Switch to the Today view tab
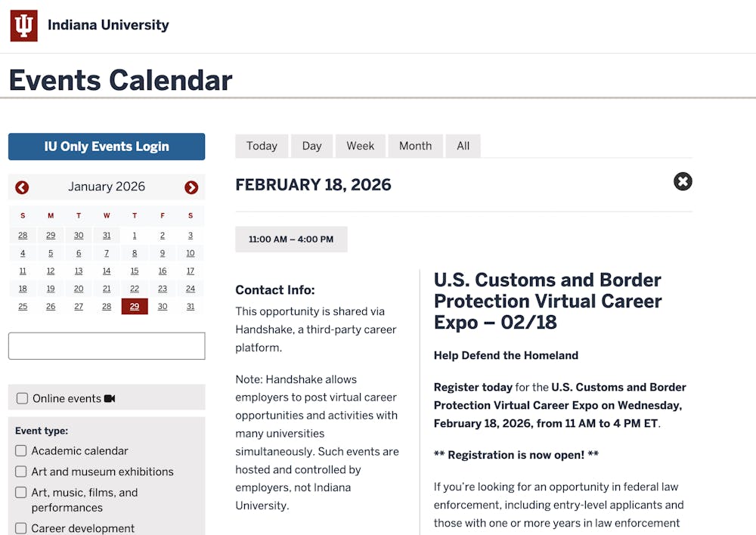 coord(262,146)
